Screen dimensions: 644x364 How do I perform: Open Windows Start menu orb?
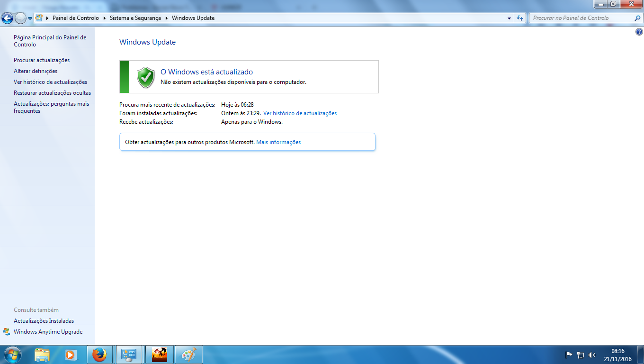pos(12,355)
